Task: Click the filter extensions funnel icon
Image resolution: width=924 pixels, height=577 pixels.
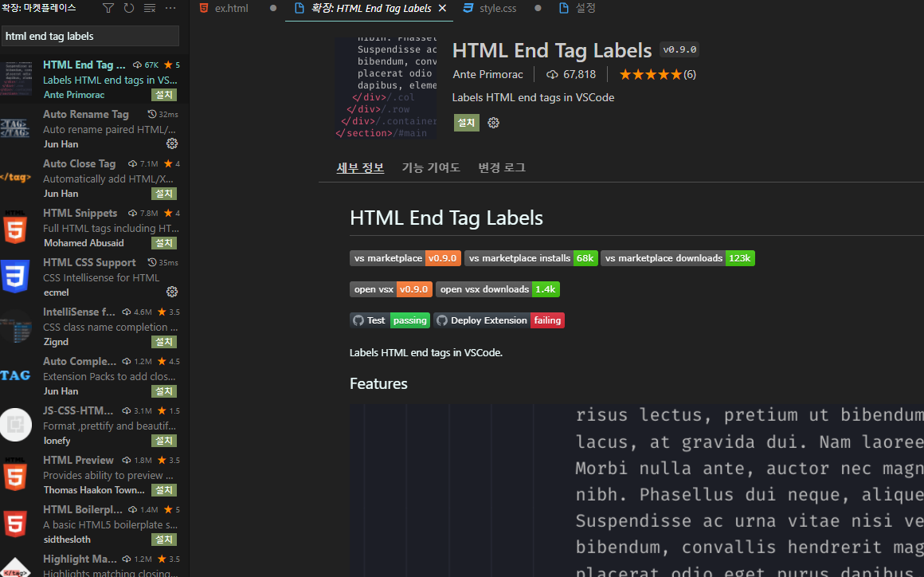Action: tap(108, 8)
